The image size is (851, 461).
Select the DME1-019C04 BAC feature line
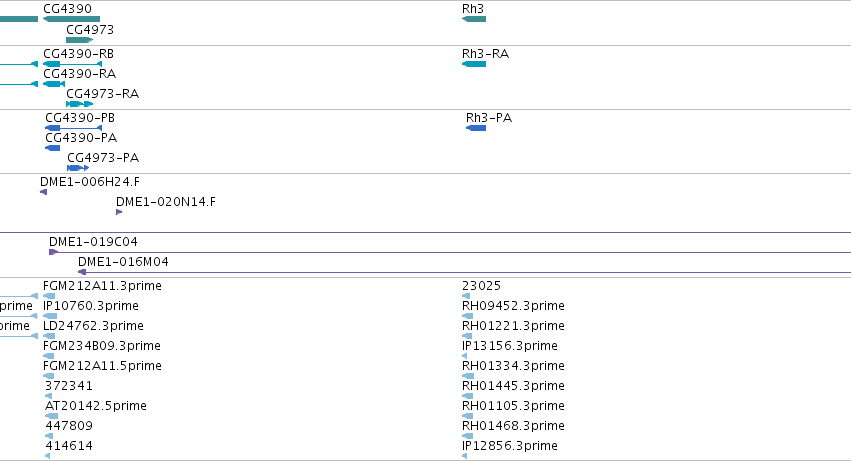point(450,252)
